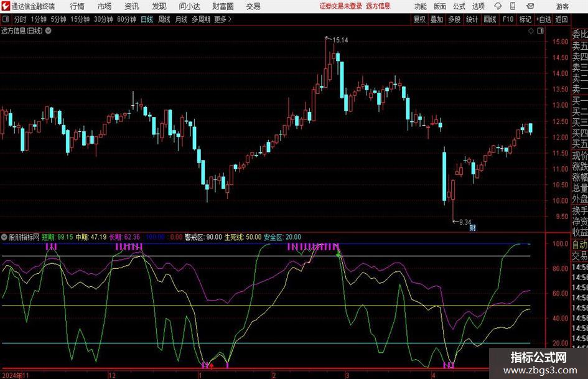
Task: Click the 生死线: 50.00 indicator label
Action: pyautogui.click(x=243, y=236)
